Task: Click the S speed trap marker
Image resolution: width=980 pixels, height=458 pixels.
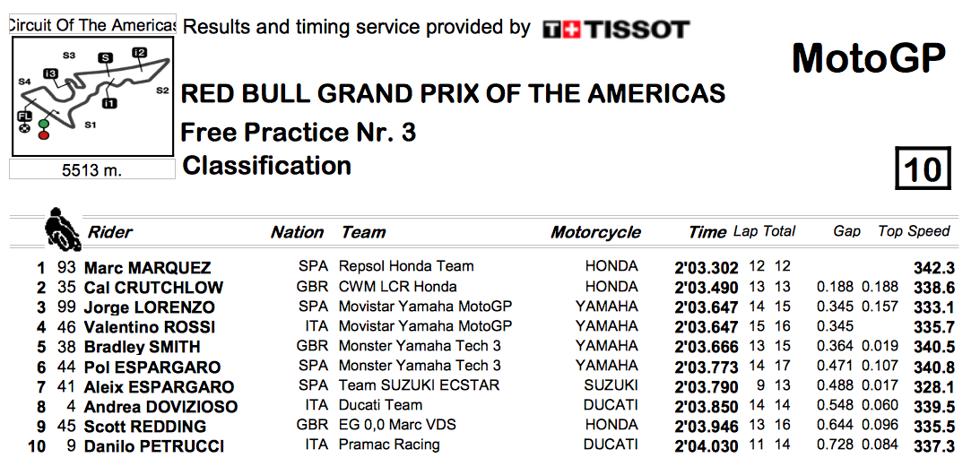Action: [x=106, y=58]
